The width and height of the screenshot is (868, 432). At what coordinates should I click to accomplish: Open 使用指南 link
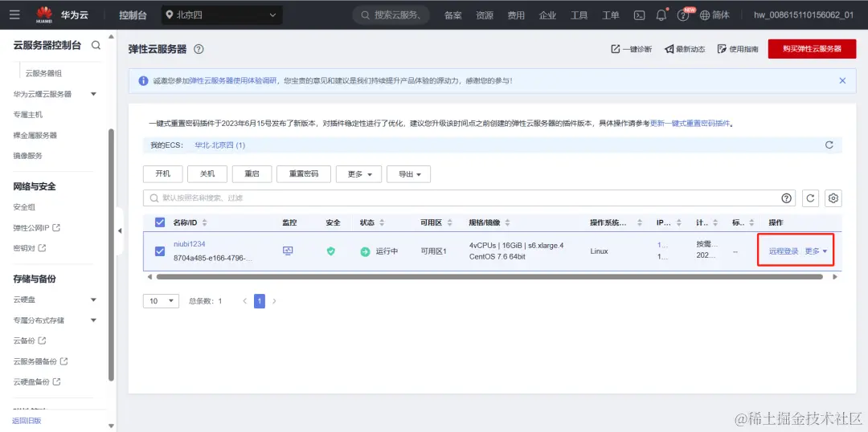coord(738,49)
